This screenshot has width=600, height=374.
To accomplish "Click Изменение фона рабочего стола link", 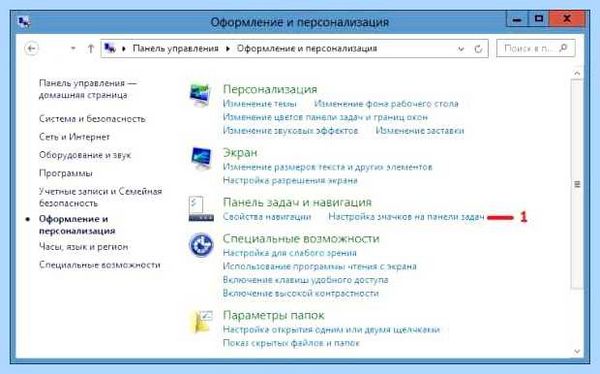I will pos(386,104).
